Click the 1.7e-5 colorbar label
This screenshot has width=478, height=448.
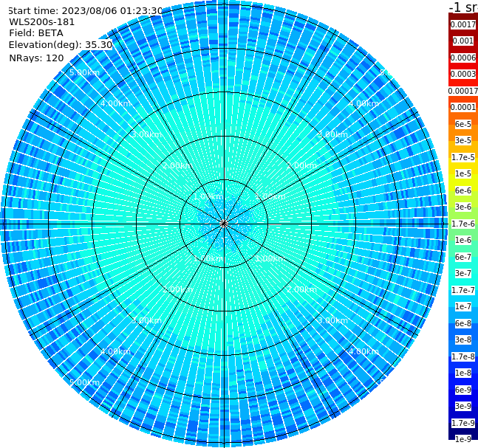[x=463, y=157]
